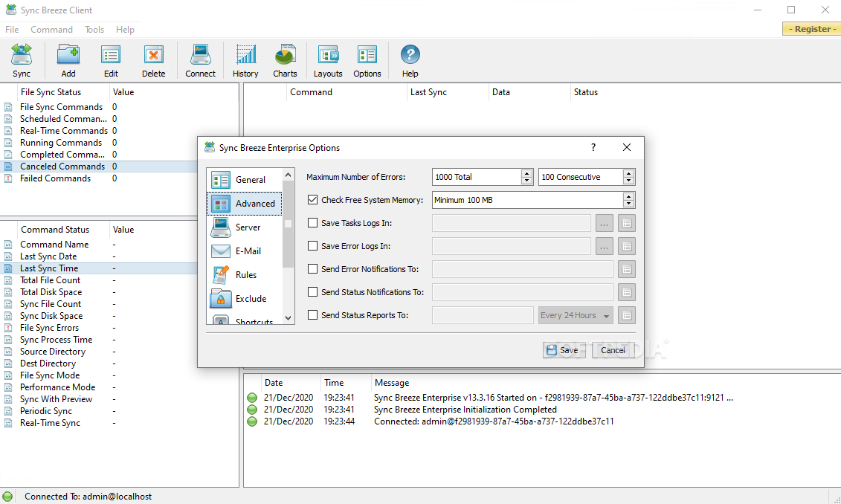The height and width of the screenshot is (504, 841).
Task: Enable Send Status Reports To checkbox
Action: click(313, 315)
